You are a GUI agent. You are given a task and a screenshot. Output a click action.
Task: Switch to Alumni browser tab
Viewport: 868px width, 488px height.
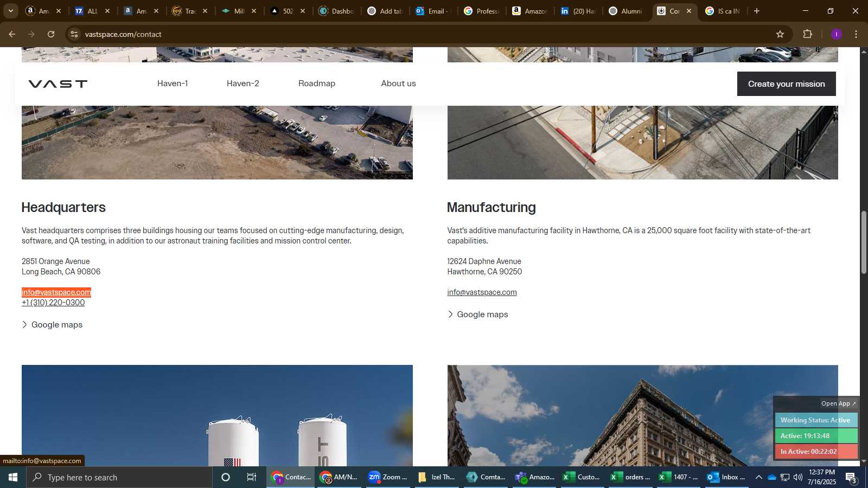(626, 11)
